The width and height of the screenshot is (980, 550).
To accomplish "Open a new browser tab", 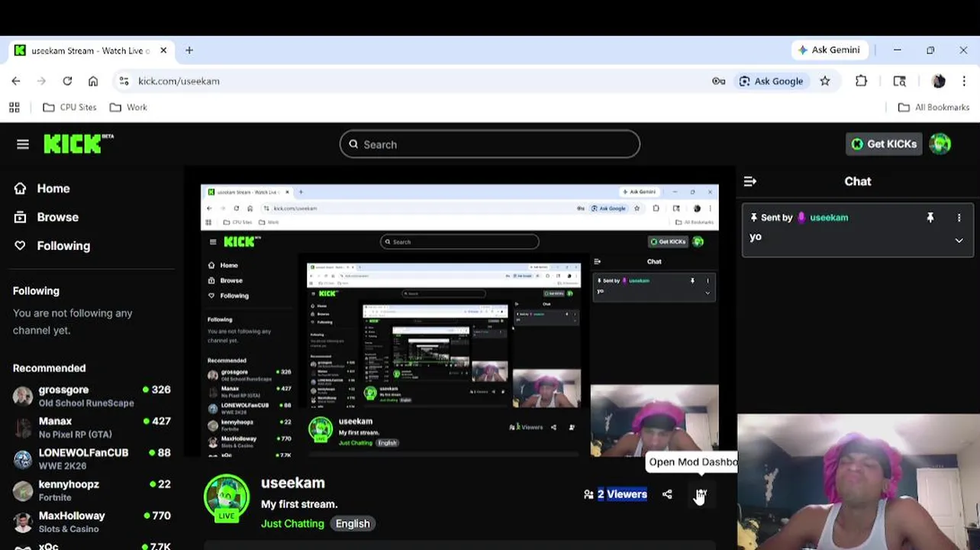I will (189, 50).
